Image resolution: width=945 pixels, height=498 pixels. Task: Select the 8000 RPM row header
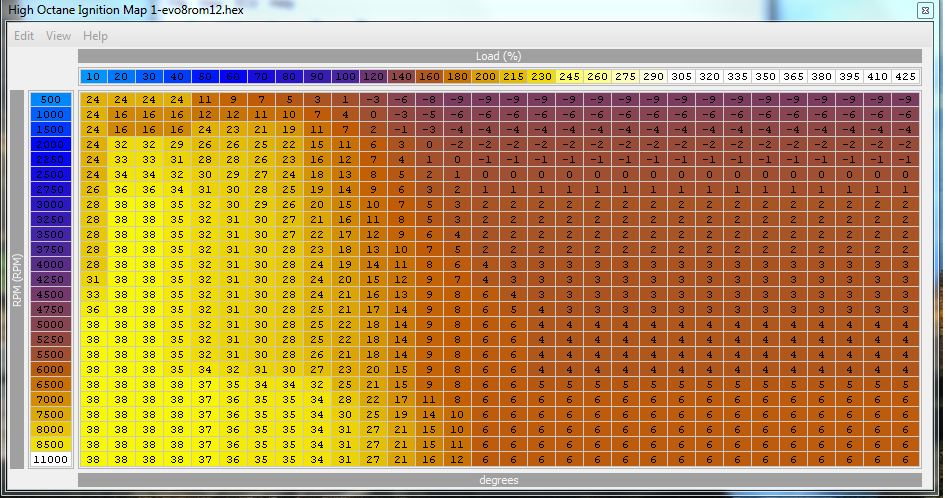pos(51,429)
